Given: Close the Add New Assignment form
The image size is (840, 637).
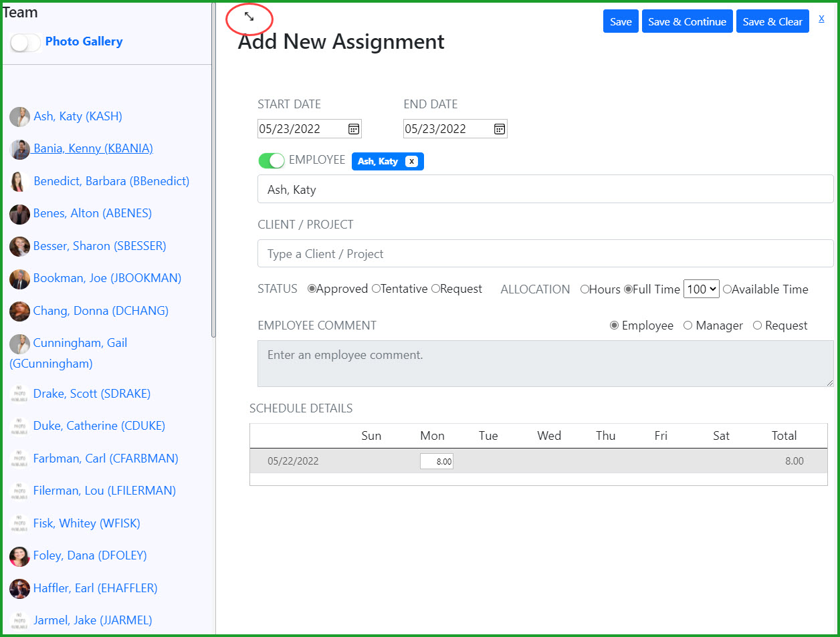Looking at the screenshot, I should click(x=821, y=19).
